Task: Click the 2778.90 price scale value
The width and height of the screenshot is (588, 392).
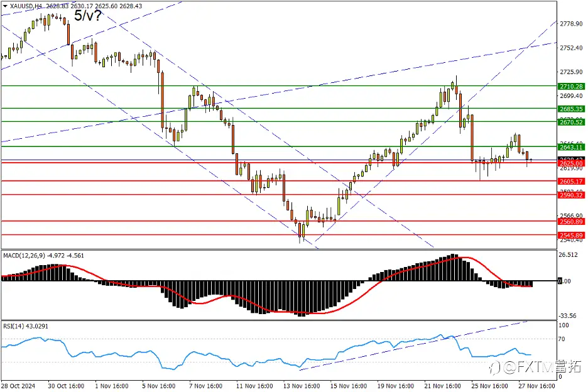Action: pos(571,24)
